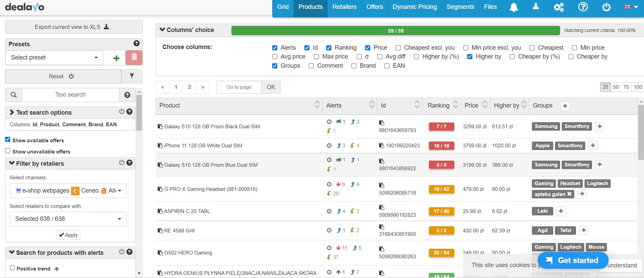Enable Show unavailable offers checkbox

click(x=8, y=151)
